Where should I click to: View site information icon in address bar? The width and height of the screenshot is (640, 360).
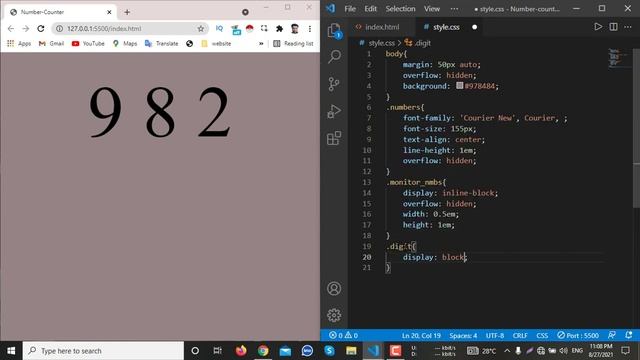[60, 29]
